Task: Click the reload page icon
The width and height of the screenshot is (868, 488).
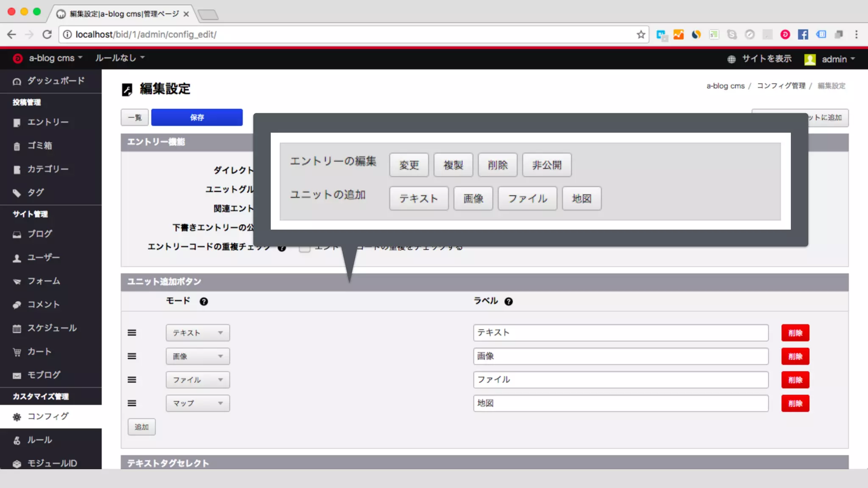Action: 47,35
